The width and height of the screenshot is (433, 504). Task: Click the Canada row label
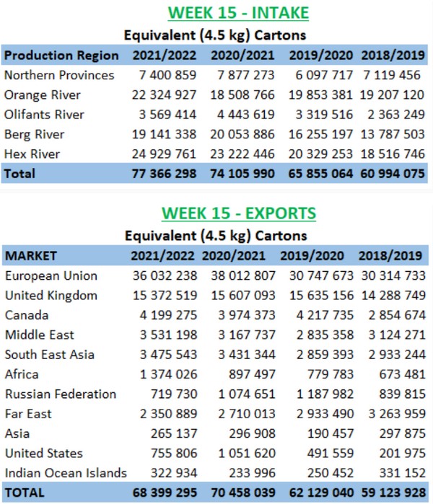25,315
